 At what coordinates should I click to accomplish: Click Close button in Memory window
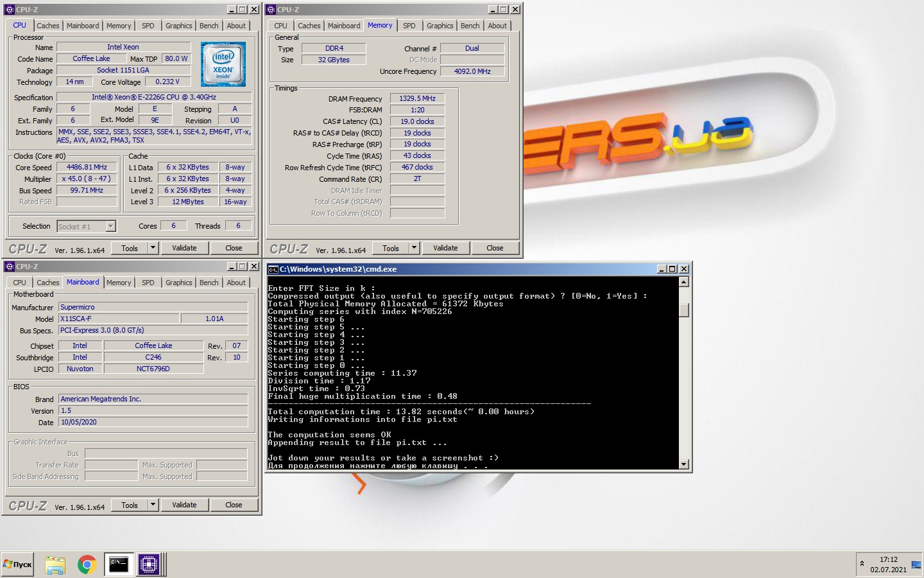[495, 248]
